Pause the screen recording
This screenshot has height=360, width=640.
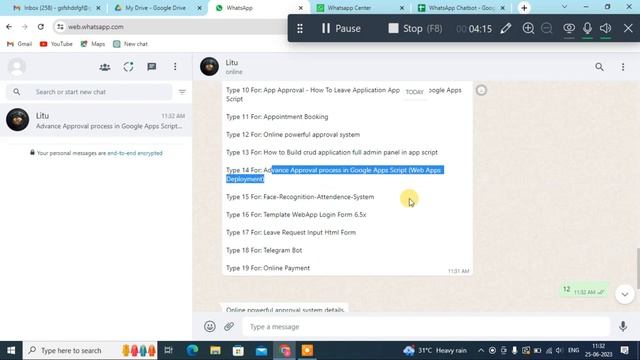pos(341,28)
